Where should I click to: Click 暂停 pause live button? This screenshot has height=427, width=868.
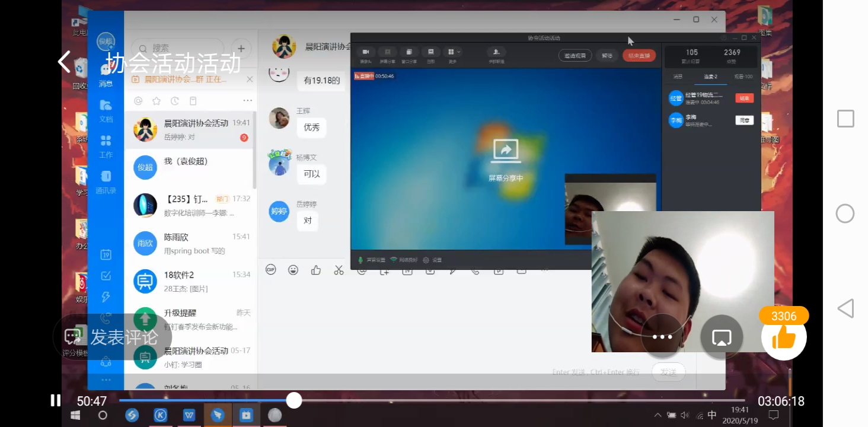(607, 56)
